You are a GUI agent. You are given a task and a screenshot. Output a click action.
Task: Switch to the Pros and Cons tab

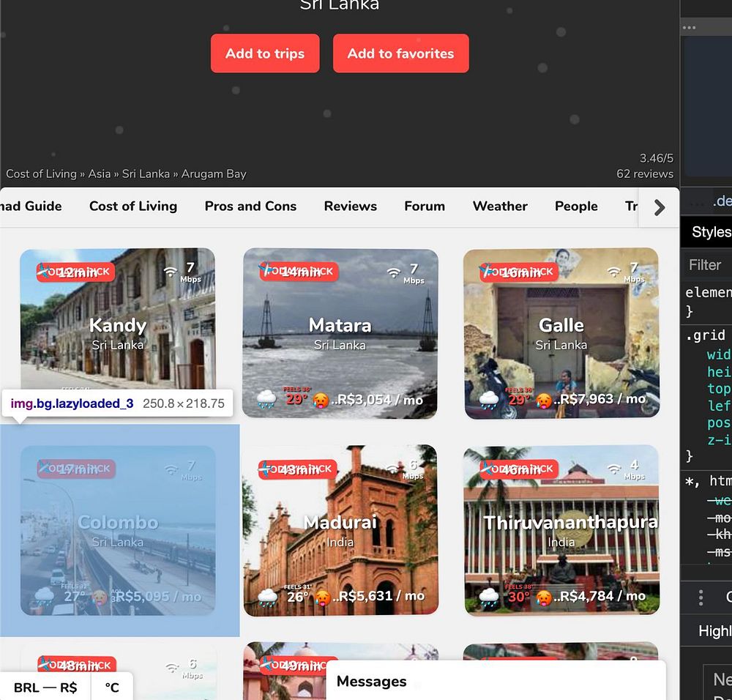(x=250, y=206)
